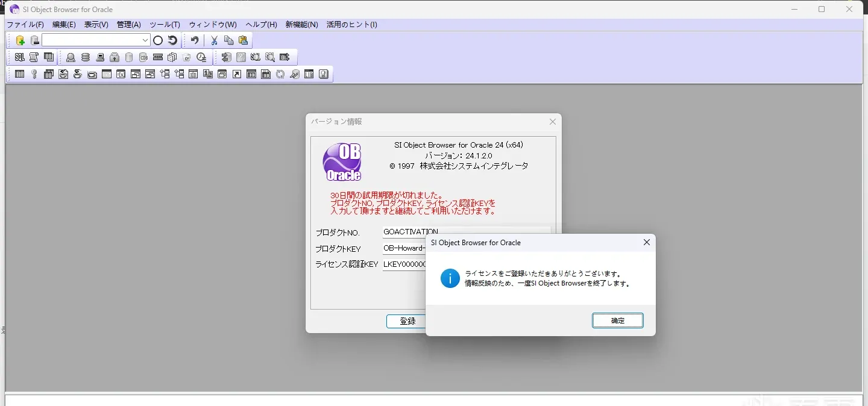Close the SI Object Browser message dialog
The image size is (868, 406).
coord(646,243)
